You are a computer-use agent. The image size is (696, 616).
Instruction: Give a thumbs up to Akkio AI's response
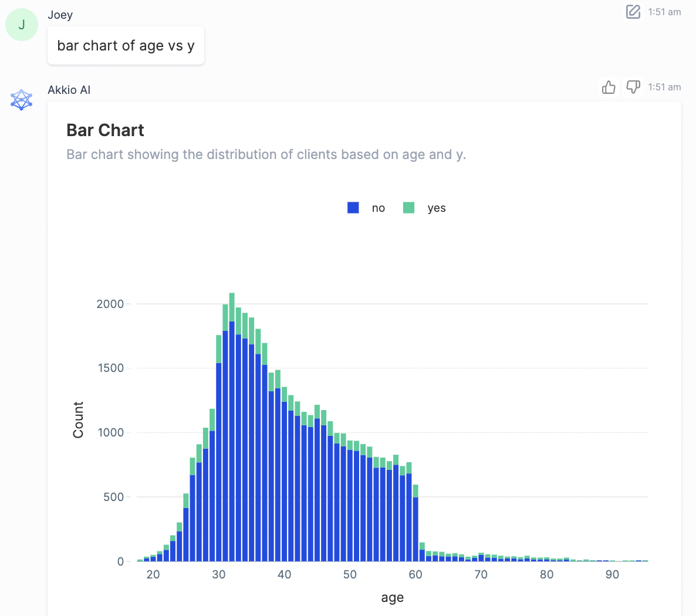(609, 87)
